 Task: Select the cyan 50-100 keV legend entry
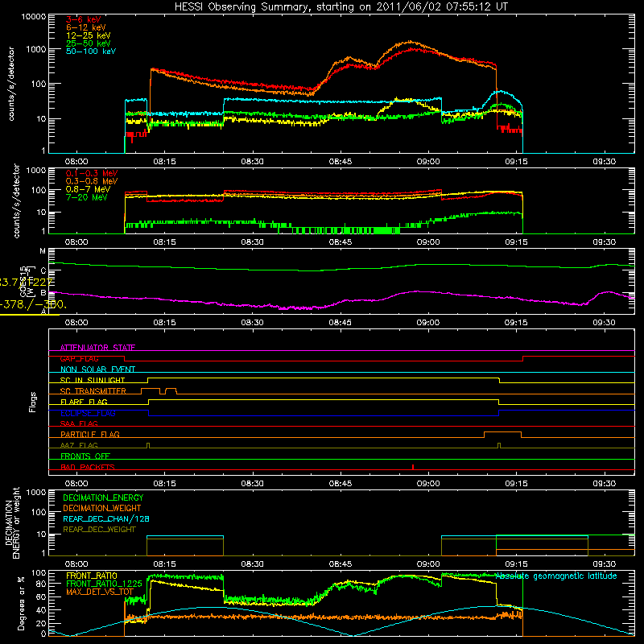pyautogui.click(x=91, y=51)
